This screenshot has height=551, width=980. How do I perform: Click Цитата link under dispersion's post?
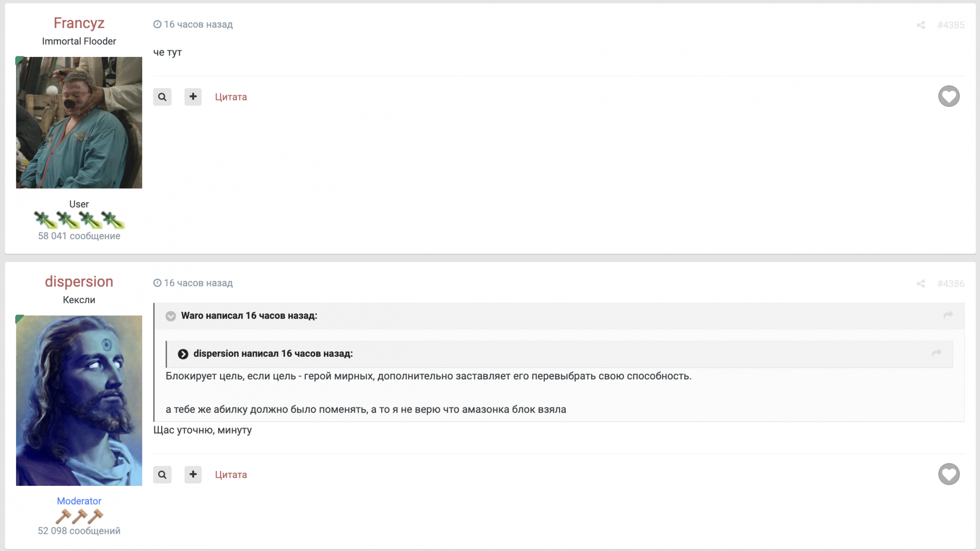(x=231, y=475)
